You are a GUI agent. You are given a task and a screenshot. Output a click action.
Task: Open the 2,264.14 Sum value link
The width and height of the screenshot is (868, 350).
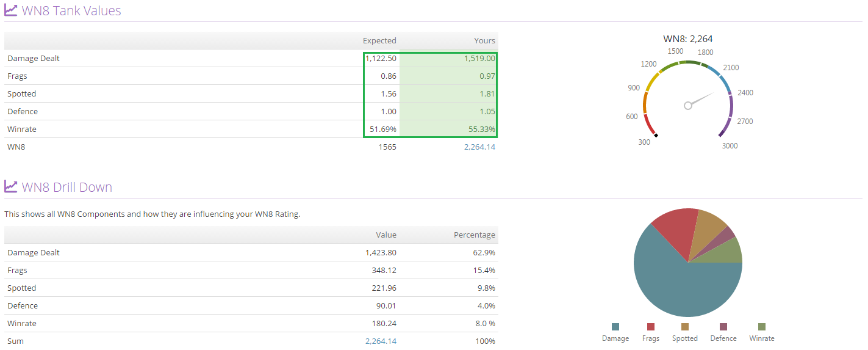click(381, 341)
